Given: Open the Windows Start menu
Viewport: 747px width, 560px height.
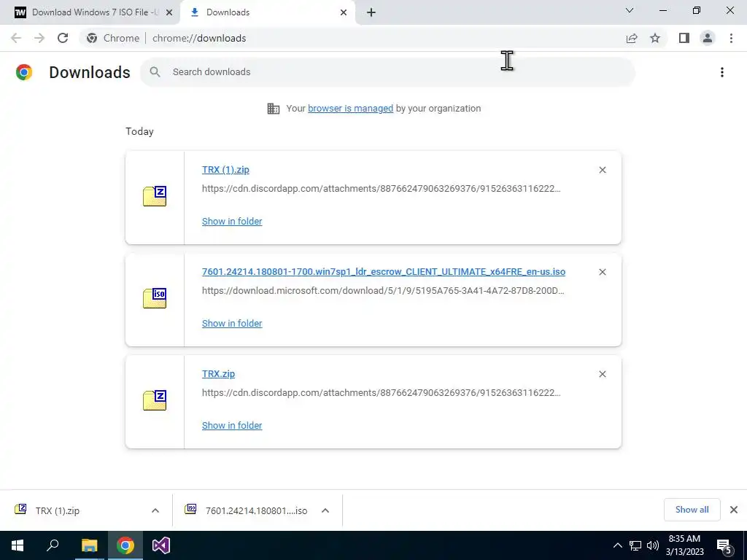Looking at the screenshot, I should click(x=18, y=545).
